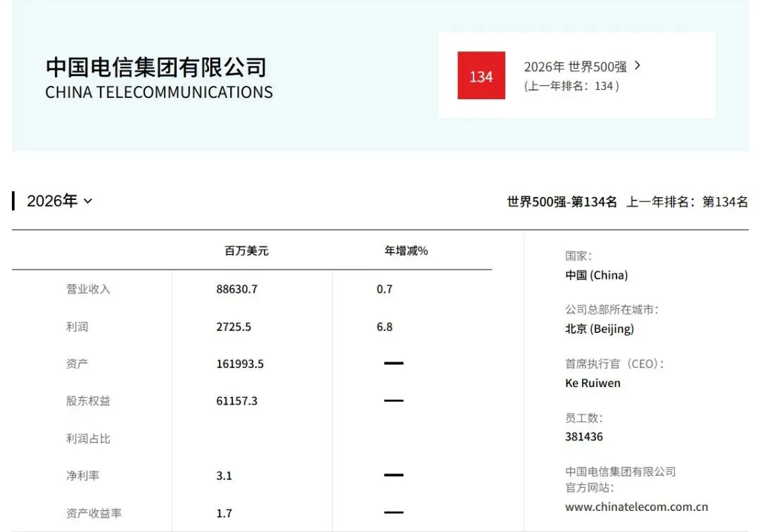Select assets value 161993.5
Viewport: 760px width, 532px height.
click(240, 364)
